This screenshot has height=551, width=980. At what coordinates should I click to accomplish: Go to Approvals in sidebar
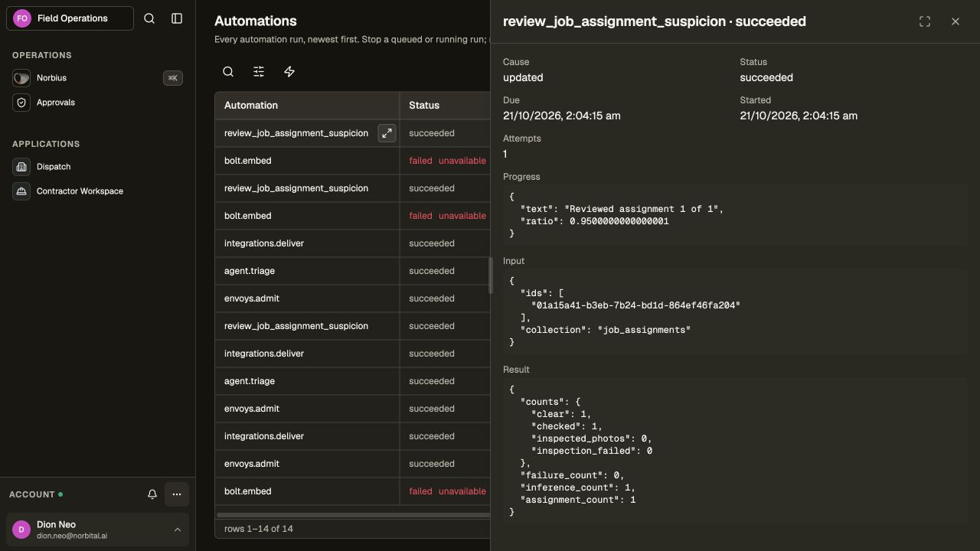click(56, 103)
